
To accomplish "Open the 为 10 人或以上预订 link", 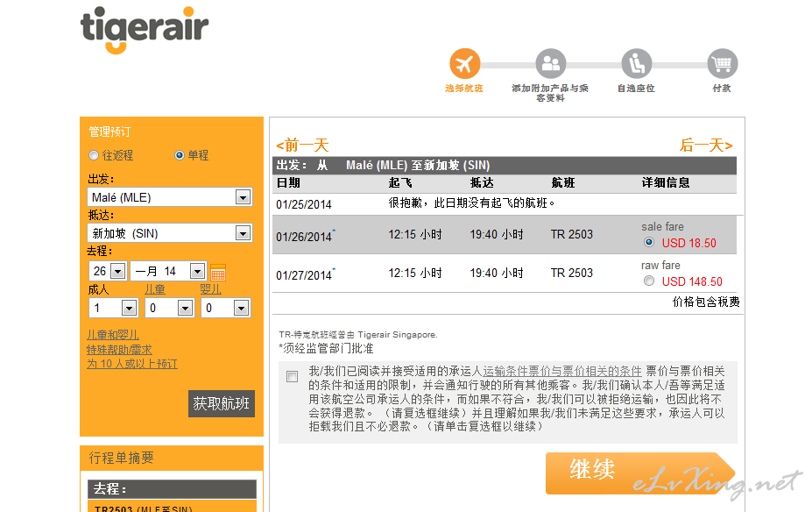I will (132, 364).
